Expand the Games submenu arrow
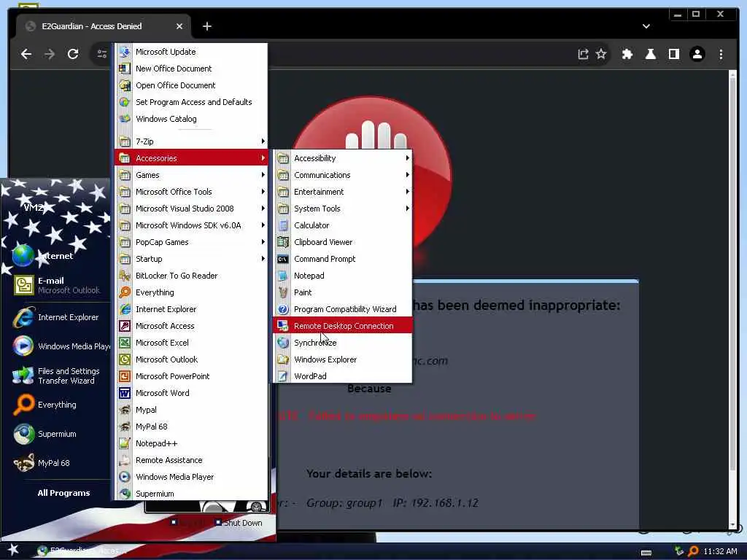 pyautogui.click(x=263, y=175)
